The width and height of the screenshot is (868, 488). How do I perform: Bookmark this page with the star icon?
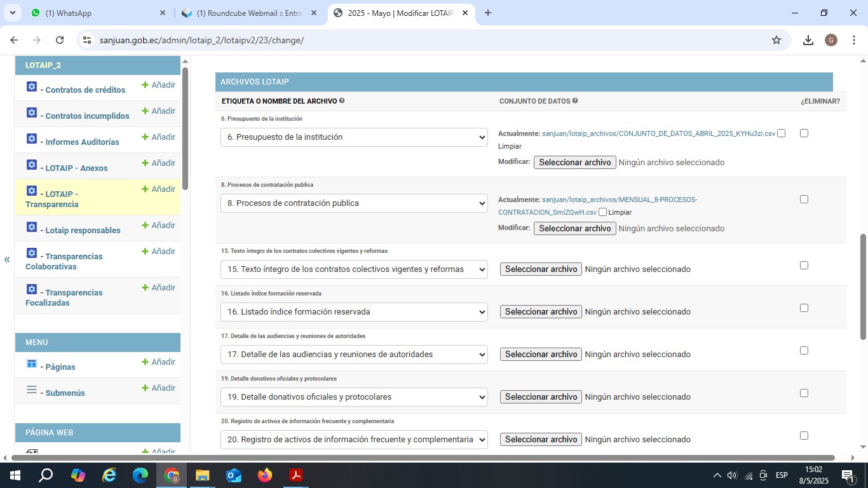776,40
